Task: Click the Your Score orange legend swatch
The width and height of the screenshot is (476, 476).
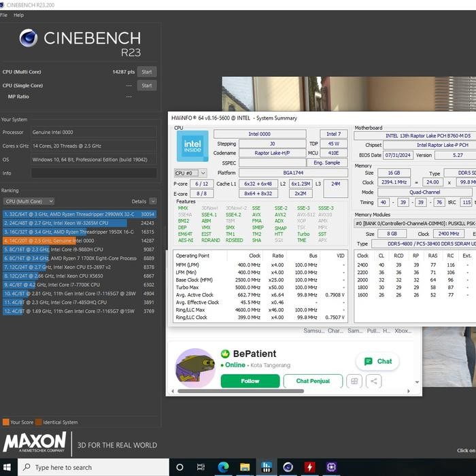Action: [x=5, y=422]
